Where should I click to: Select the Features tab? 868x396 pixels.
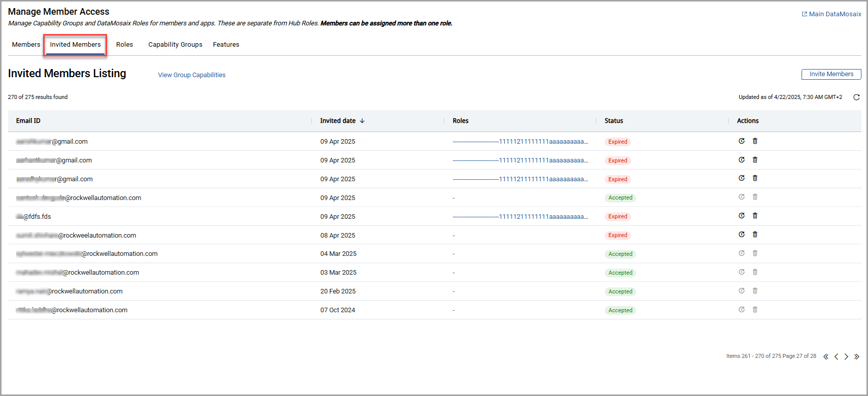pyautogui.click(x=226, y=45)
